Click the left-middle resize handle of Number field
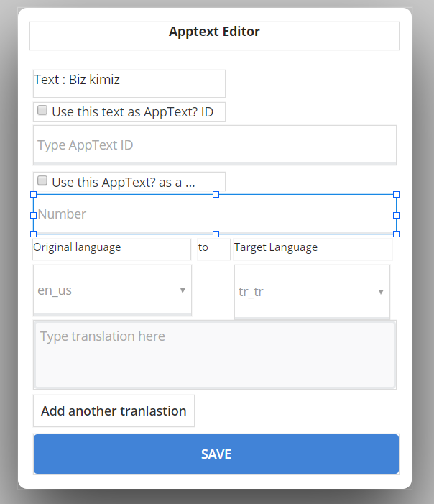This screenshot has height=504, width=434. 33,214
